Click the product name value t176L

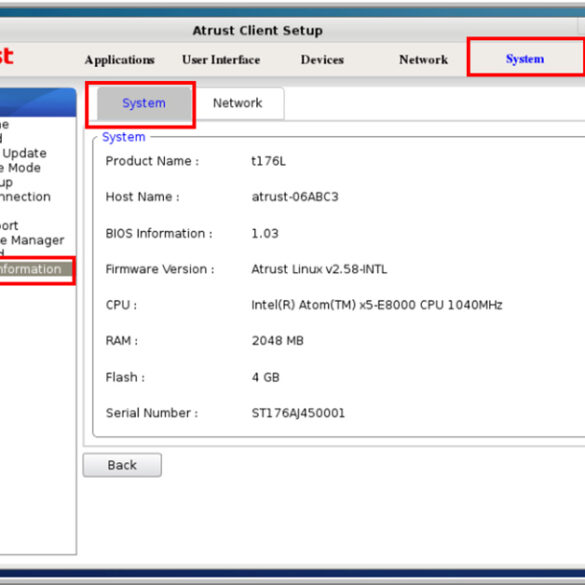click(269, 161)
